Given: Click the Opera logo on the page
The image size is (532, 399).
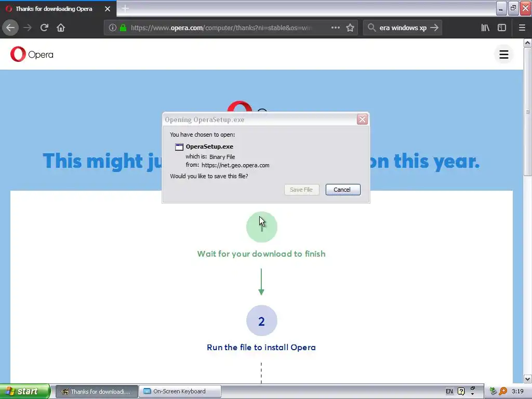Looking at the screenshot, I should click(x=32, y=54).
